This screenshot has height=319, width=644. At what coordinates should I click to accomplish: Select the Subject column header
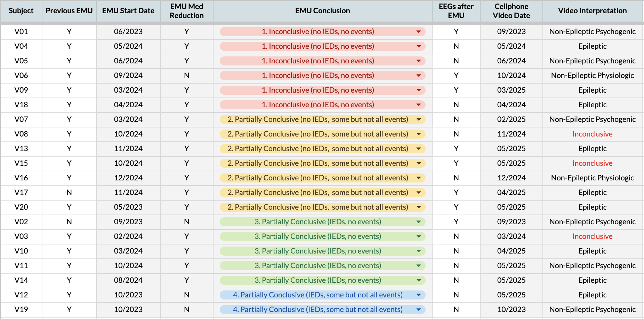[x=21, y=11]
